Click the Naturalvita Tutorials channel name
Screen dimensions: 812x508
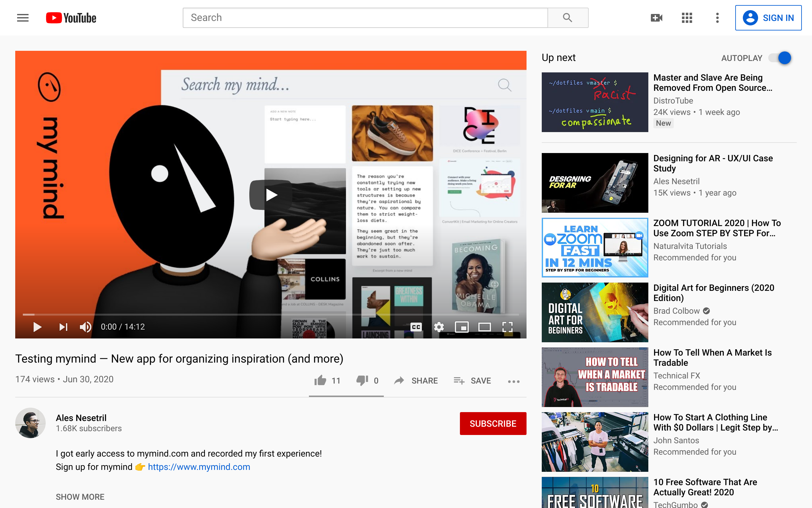pyautogui.click(x=690, y=246)
